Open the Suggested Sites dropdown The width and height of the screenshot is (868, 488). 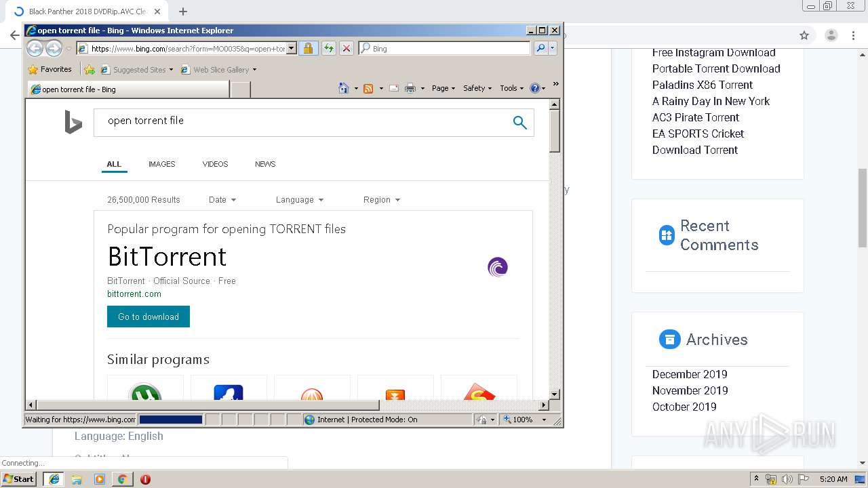click(x=171, y=69)
